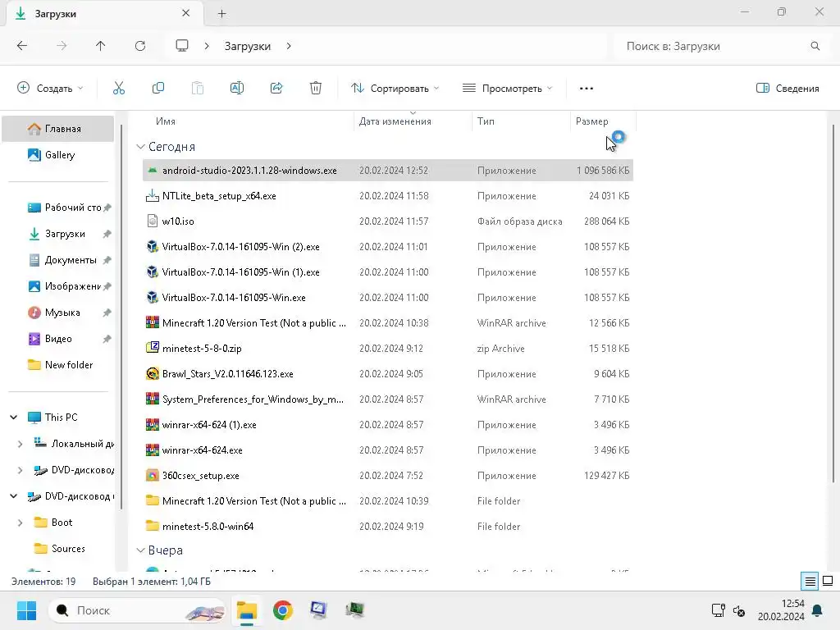Click the Share icon in toolbar

coord(276,88)
